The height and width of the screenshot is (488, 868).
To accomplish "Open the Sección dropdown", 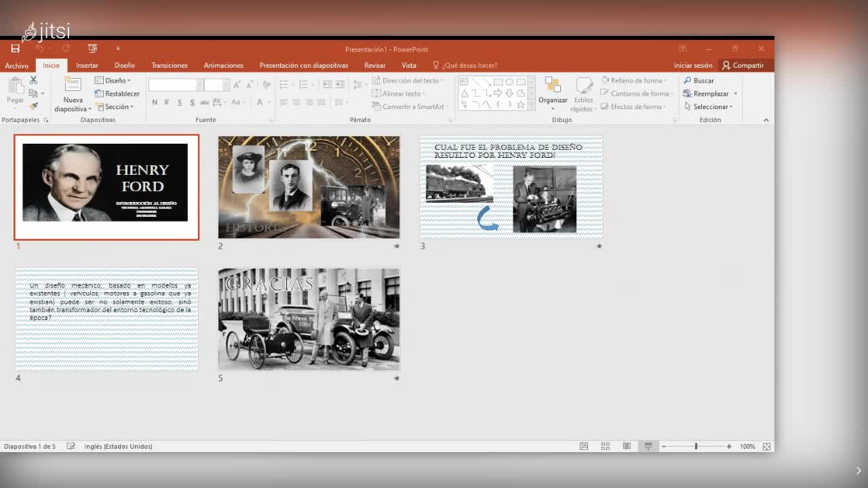I will pyautogui.click(x=115, y=106).
